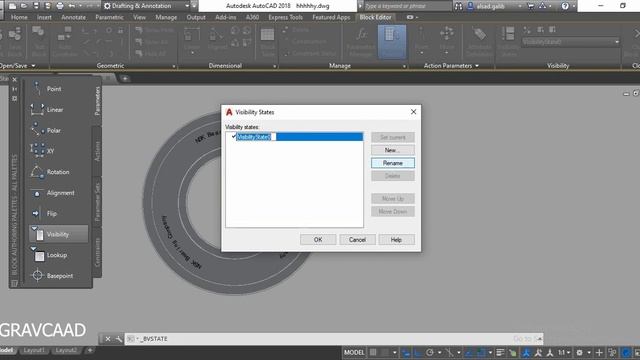Click Help in Visibility States dialog
The width and height of the screenshot is (640, 360).
[396, 240]
